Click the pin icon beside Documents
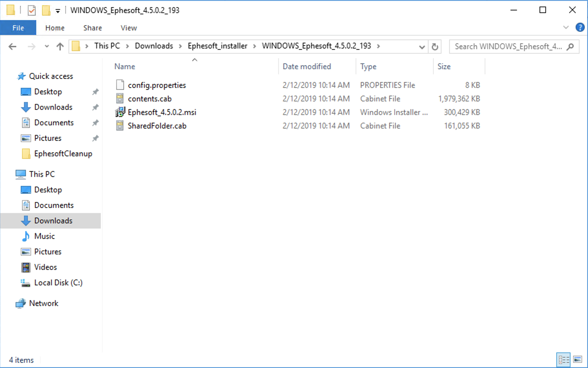The height and width of the screenshot is (368, 588). point(95,123)
